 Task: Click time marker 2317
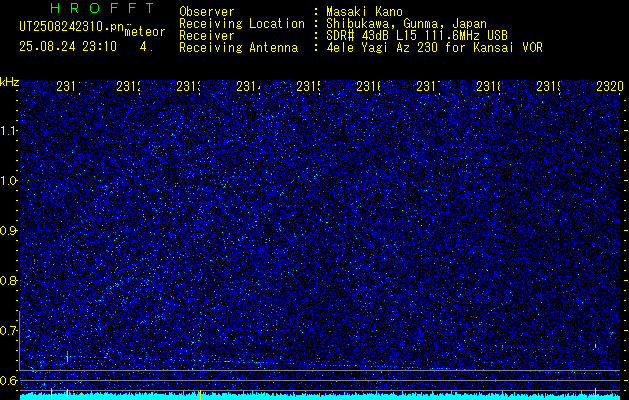[429, 87]
